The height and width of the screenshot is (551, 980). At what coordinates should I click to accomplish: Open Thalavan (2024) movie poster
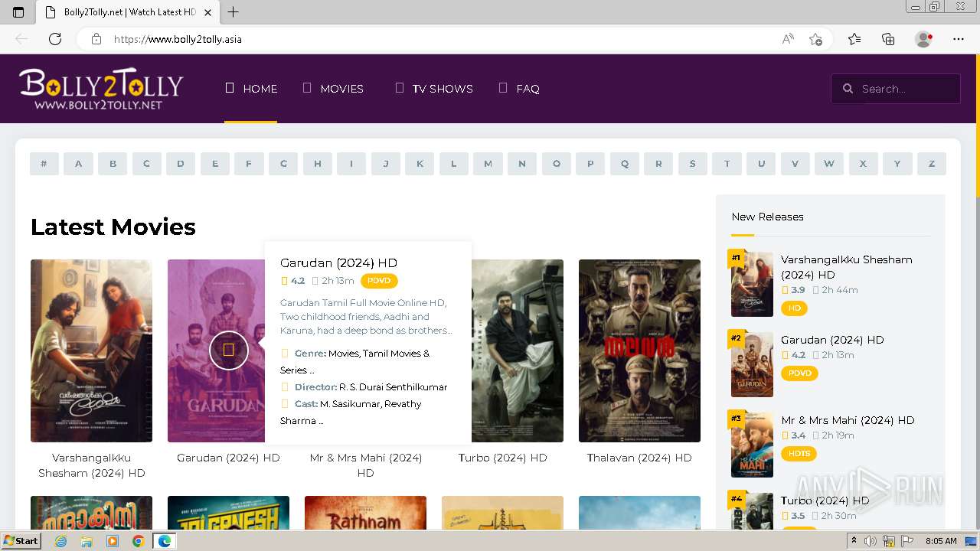point(639,350)
